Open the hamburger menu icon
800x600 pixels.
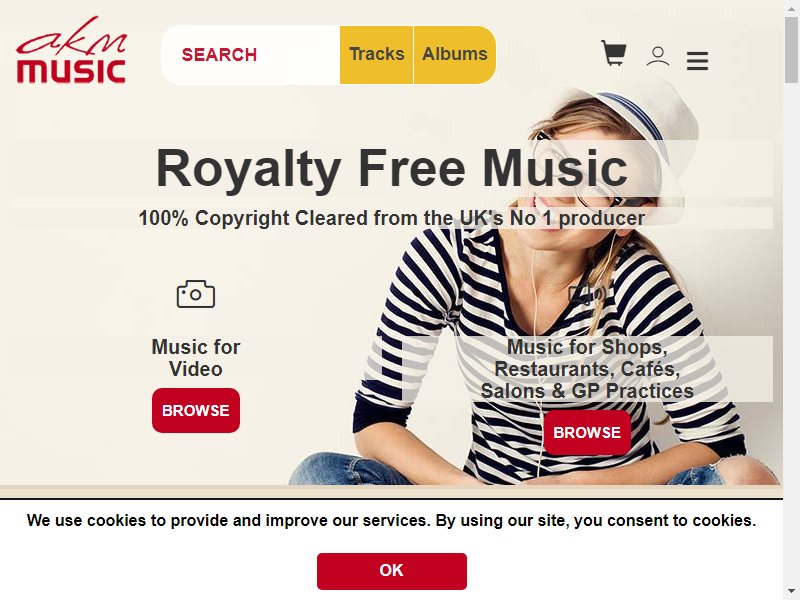(697, 61)
